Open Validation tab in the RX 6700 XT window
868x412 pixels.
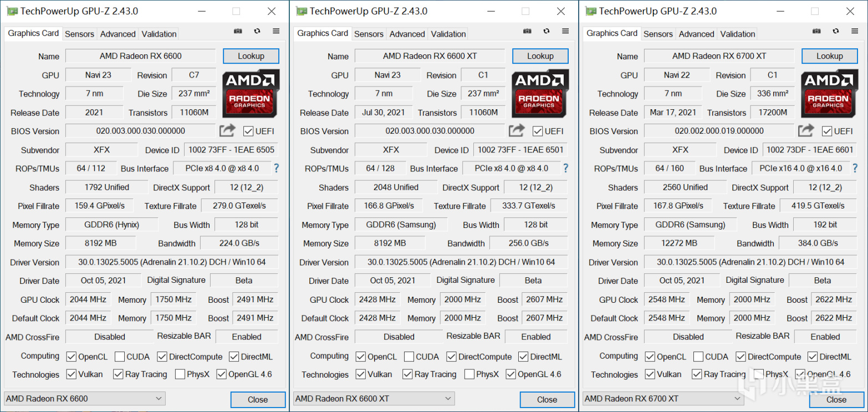point(738,34)
